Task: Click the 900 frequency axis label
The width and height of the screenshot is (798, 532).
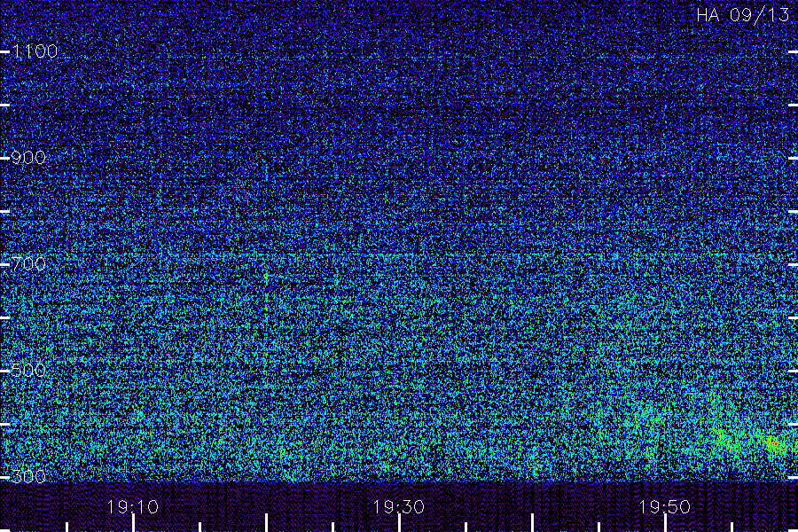Action: (x=28, y=158)
